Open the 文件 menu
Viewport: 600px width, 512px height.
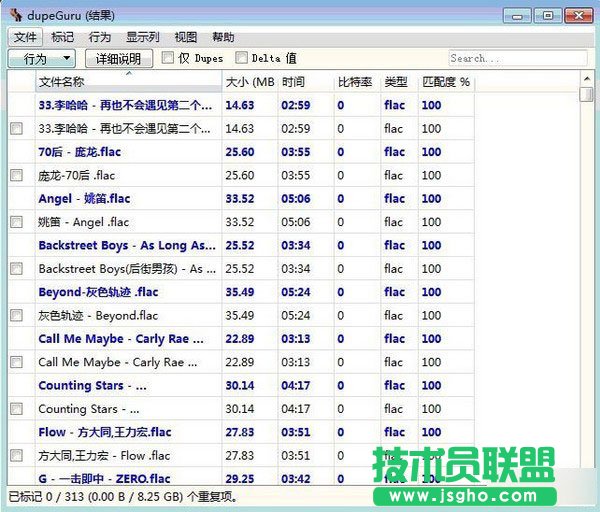click(23, 37)
